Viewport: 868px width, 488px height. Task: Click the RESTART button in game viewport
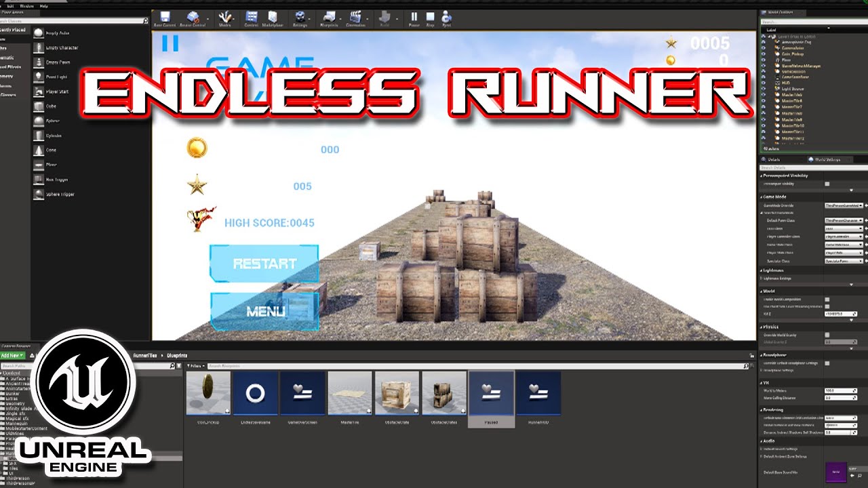pyautogui.click(x=264, y=264)
